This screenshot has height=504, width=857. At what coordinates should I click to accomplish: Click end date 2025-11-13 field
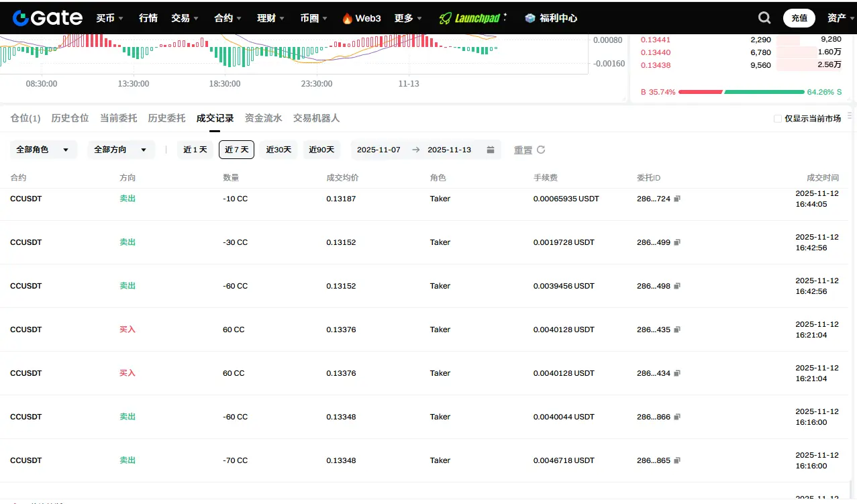coord(449,150)
